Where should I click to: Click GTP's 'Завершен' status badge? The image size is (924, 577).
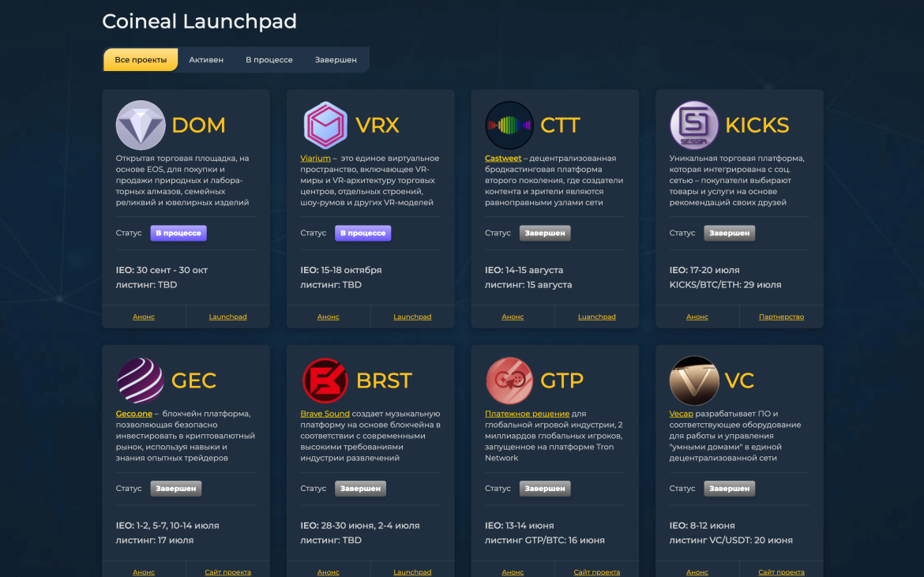(x=544, y=489)
